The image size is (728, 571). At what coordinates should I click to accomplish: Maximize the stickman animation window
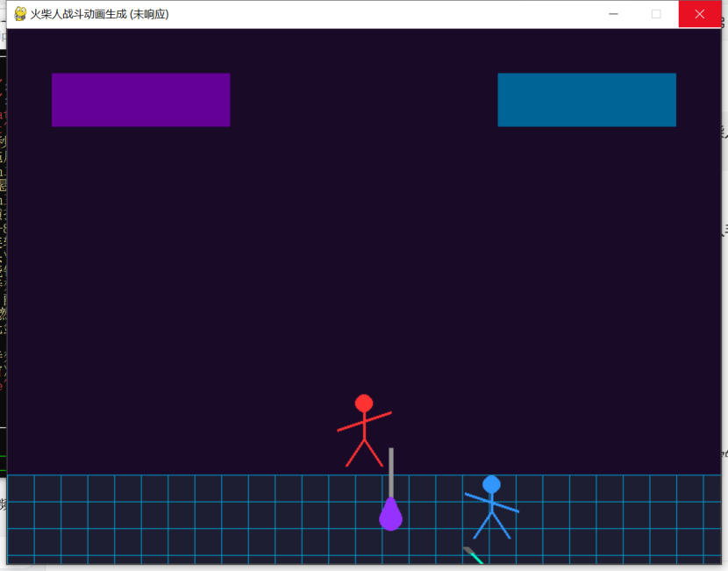point(656,14)
